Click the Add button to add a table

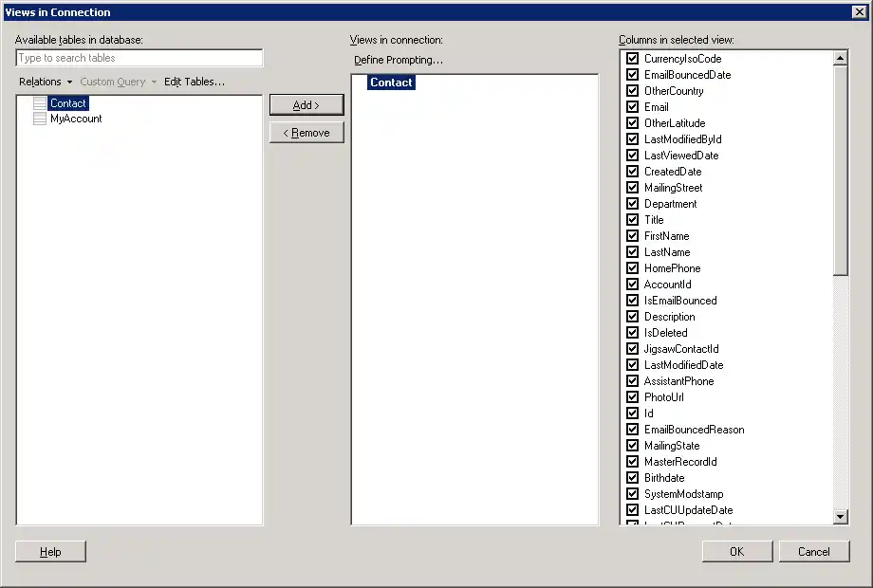click(x=306, y=104)
